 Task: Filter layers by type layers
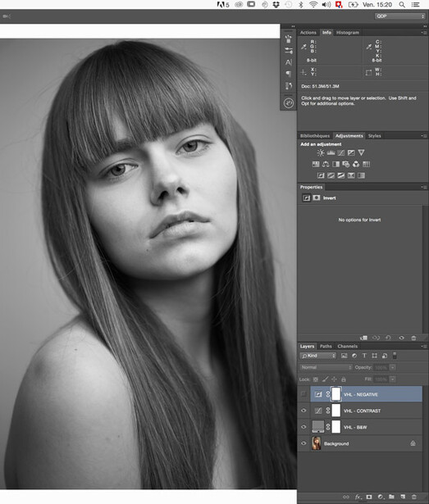point(364,356)
